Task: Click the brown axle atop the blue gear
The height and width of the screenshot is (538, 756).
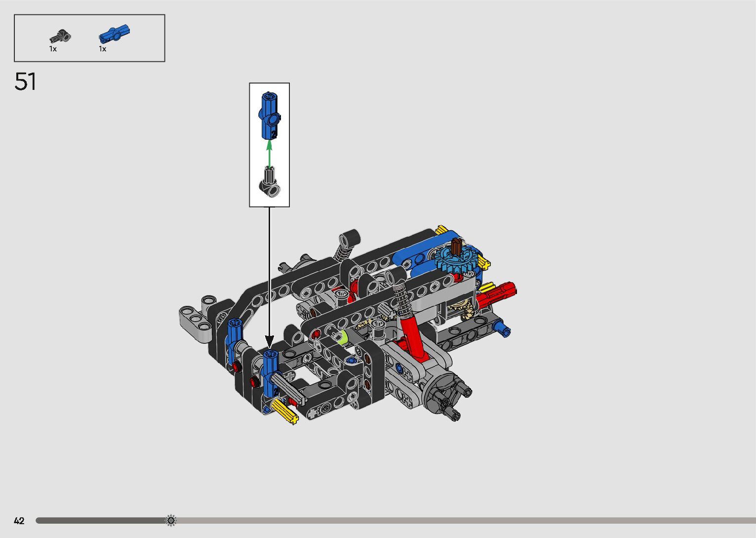Action: [x=456, y=246]
